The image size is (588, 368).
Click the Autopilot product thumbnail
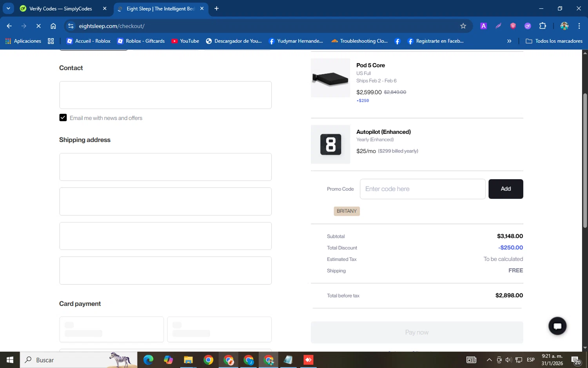click(330, 144)
